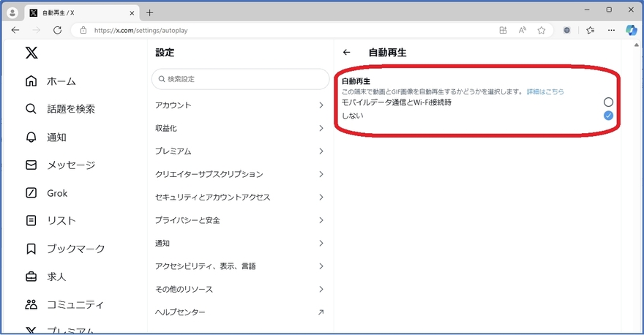This screenshot has height=335, width=644.
Task: Open アカウント settings menu item
Action: [x=240, y=105]
